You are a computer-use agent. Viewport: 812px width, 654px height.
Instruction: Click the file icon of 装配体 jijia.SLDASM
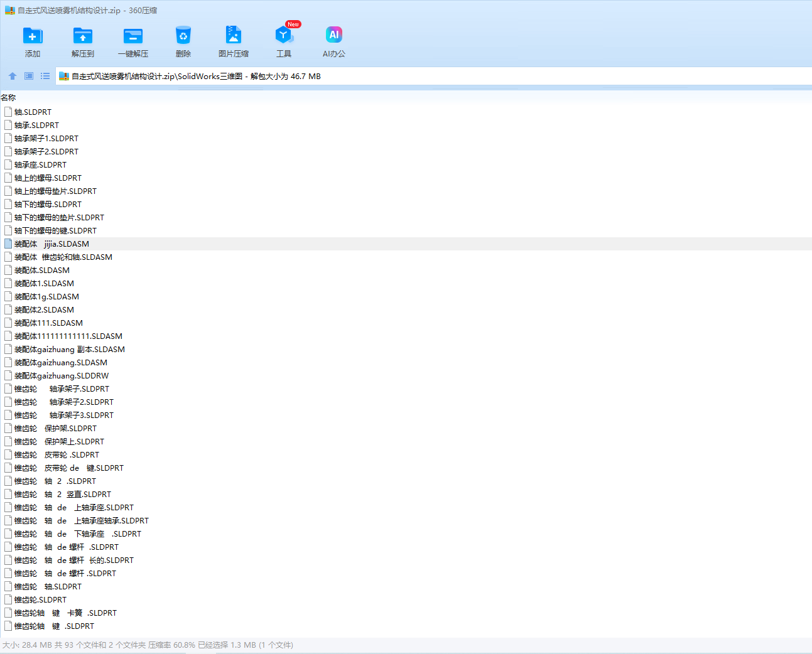8,244
